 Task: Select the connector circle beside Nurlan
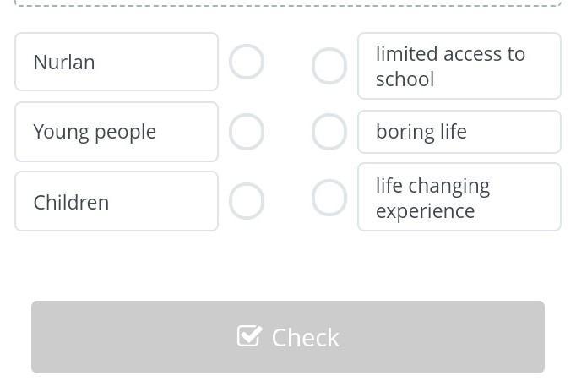pos(247,62)
